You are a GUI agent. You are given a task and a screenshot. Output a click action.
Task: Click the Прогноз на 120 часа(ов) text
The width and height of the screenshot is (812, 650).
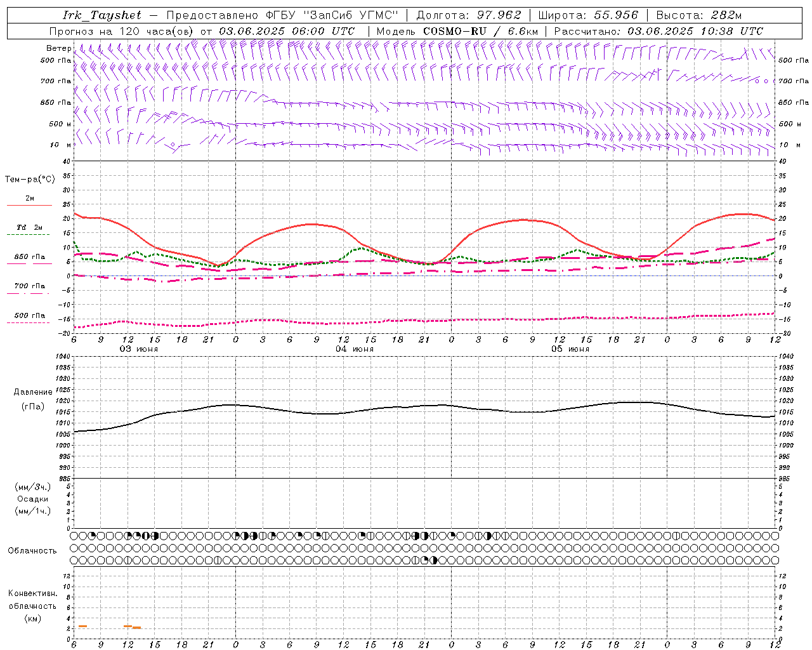[x=122, y=31]
